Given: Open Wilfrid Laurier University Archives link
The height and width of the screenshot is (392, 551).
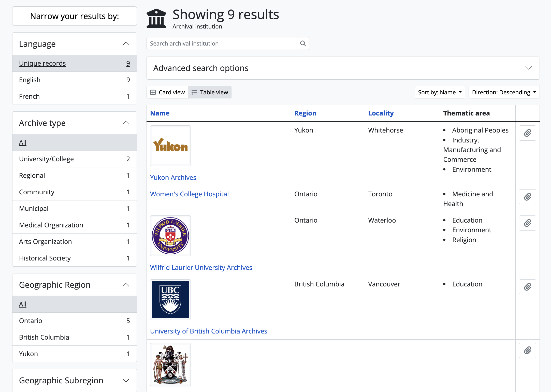Looking at the screenshot, I should tap(201, 268).
